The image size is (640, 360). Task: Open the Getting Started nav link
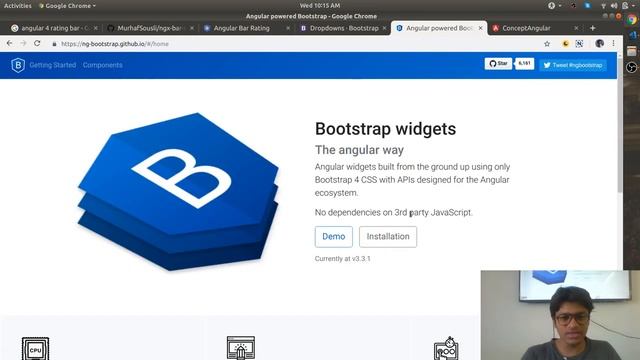(x=53, y=65)
